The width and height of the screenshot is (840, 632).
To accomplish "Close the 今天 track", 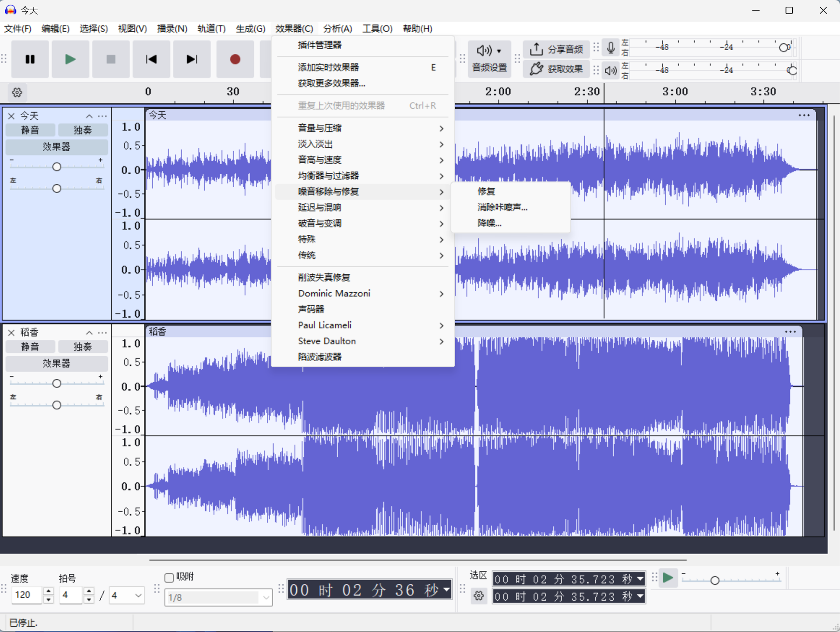I will click(x=12, y=116).
